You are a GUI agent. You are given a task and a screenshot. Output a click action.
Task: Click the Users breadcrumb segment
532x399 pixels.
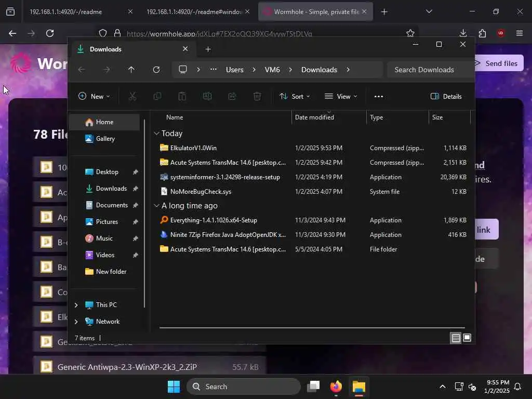click(235, 70)
